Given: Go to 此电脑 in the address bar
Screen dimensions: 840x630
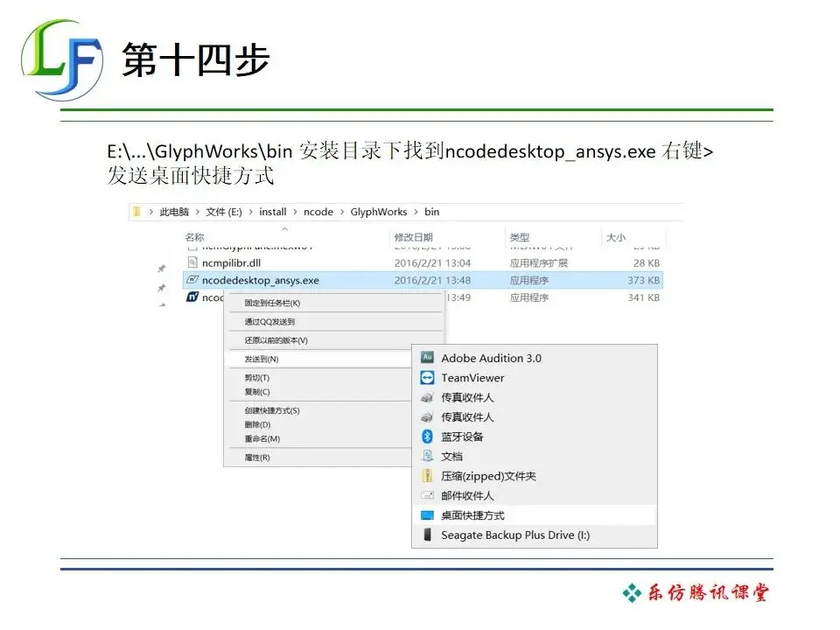Looking at the screenshot, I should pos(174,212).
